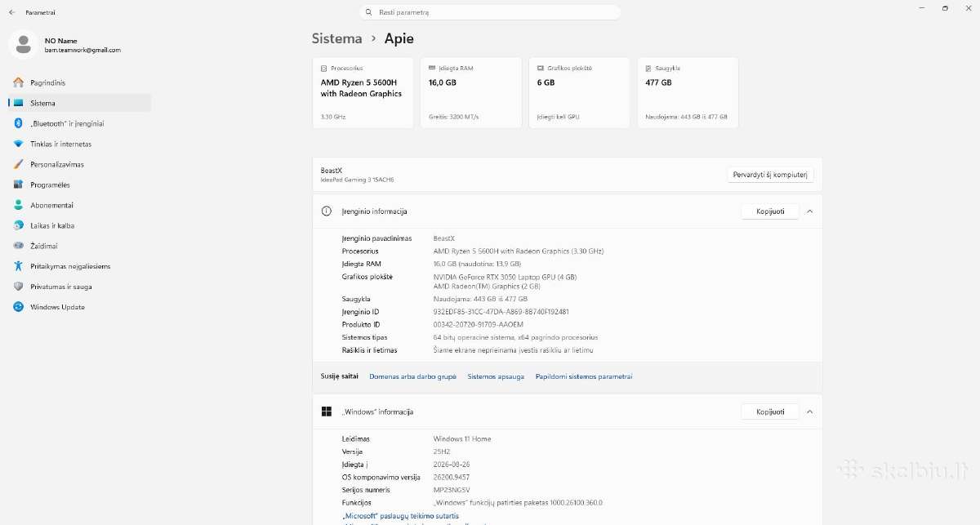Open Sistemos apsauga link
The height and width of the screenshot is (525, 980).
(496, 376)
